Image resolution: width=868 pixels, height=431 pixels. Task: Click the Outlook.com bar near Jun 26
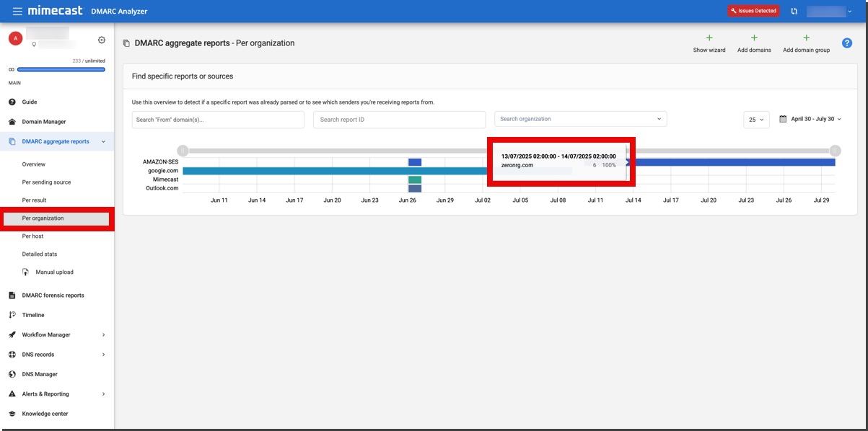click(415, 188)
